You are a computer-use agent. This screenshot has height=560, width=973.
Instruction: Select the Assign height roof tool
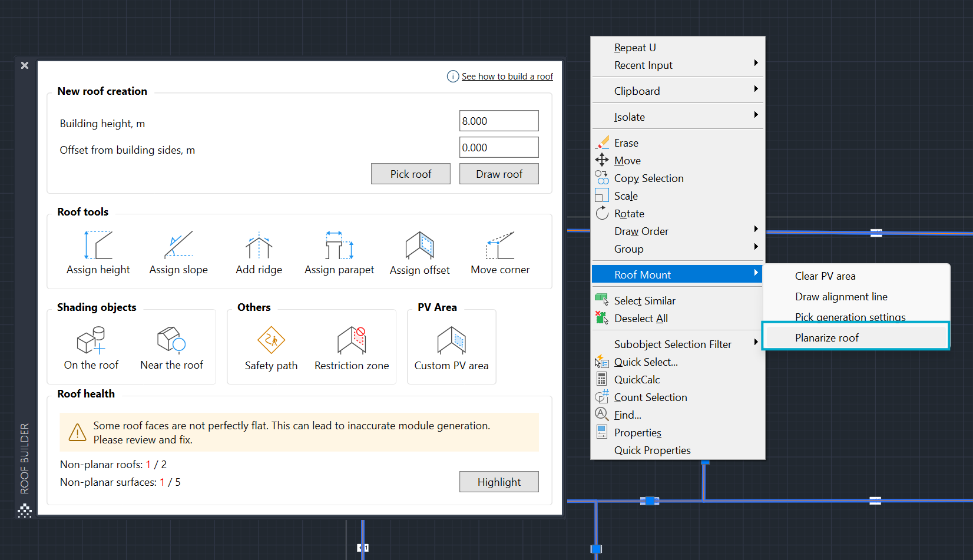pos(98,252)
